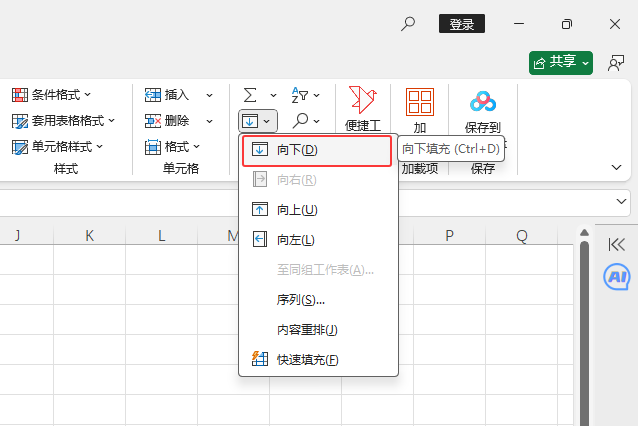Click the 删除 delete cells icon
638x426 pixels.
pos(153,121)
